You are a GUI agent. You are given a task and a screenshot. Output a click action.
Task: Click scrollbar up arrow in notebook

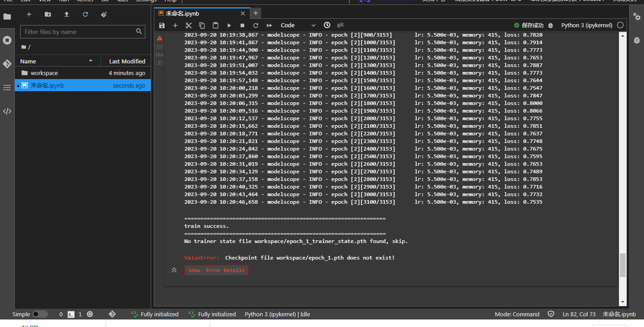point(623,35)
